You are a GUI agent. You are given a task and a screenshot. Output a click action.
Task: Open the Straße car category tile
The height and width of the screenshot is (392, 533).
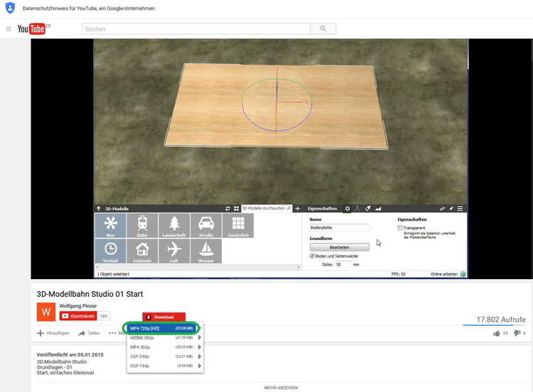[206, 225]
